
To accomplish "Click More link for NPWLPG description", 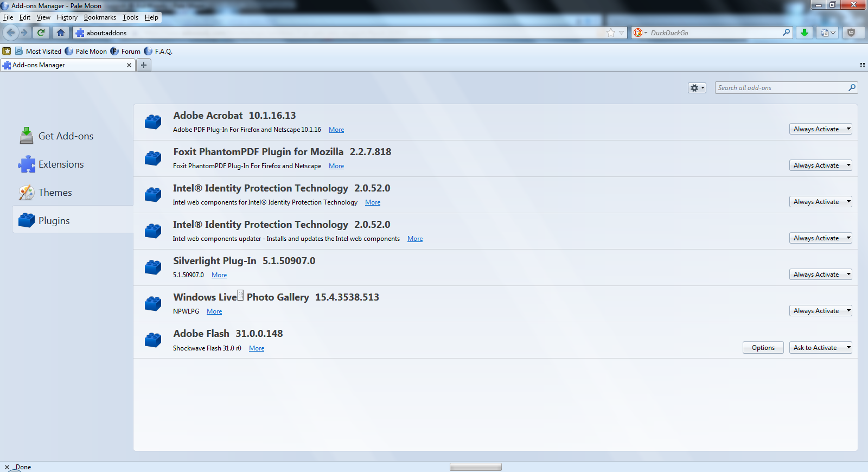I will (214, 311).
